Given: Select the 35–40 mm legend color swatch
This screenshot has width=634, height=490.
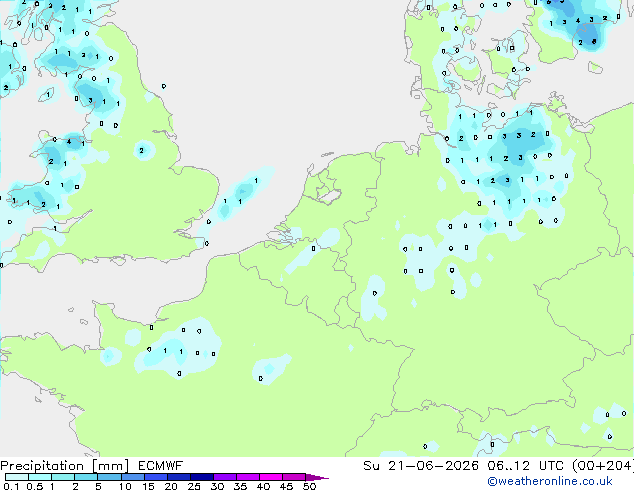Looking at the screenshot, I should pos(248,477).
